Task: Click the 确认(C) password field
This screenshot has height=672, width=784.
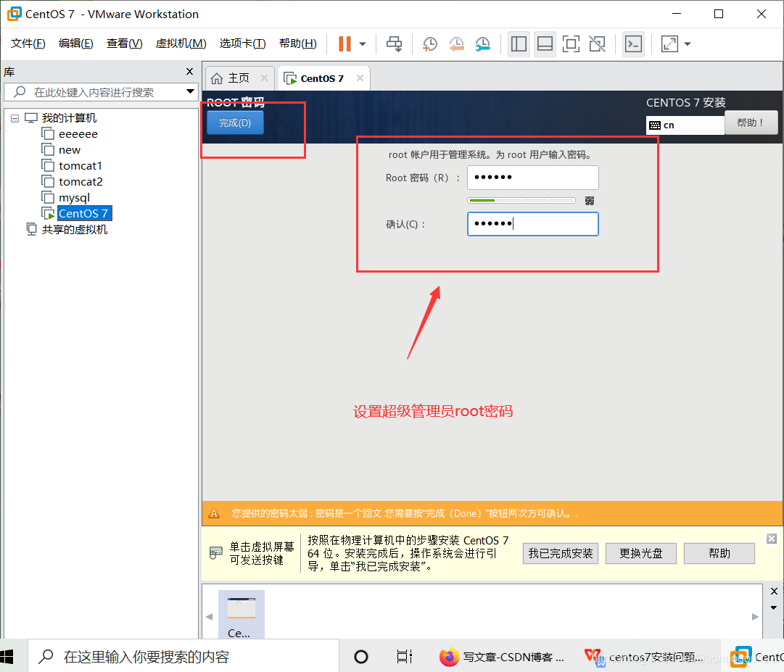Action: pos(532,224)
